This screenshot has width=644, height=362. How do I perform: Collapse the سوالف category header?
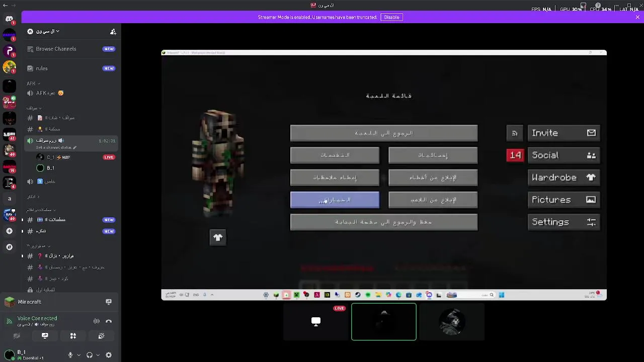tap(33, 108)
